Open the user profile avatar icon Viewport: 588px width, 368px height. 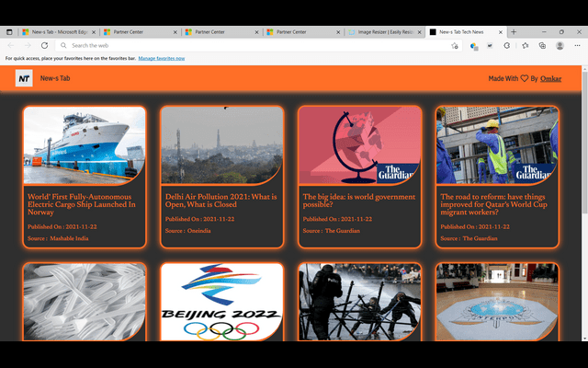click(560, 45)
